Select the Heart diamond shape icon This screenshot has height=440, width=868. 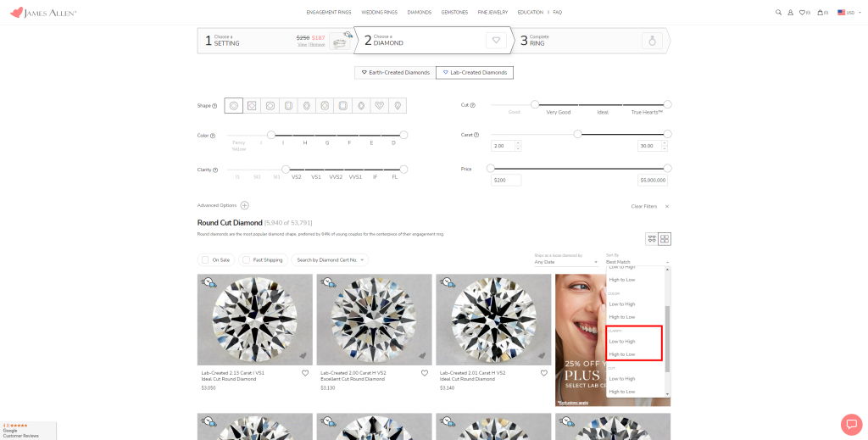pos(380,106)
